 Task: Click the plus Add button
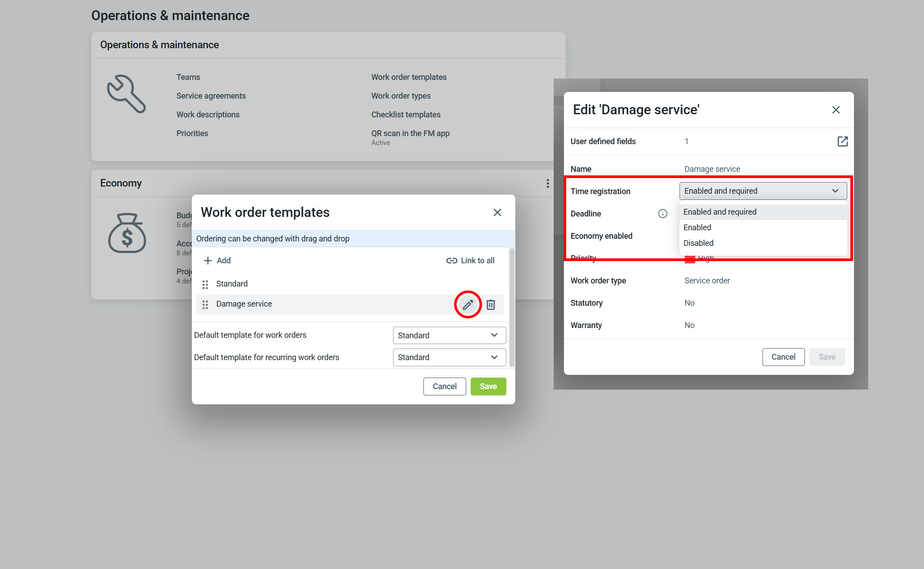217,261
